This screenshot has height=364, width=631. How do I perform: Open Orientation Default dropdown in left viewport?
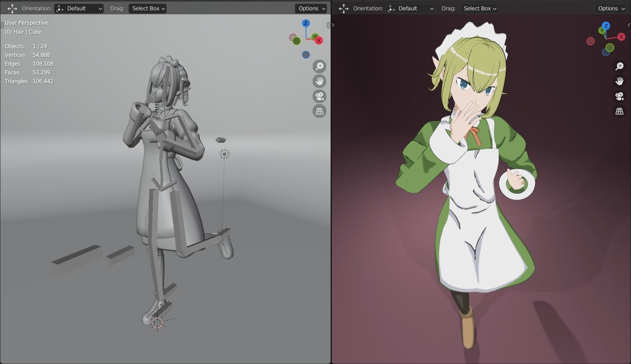click(x=79, y=8)
